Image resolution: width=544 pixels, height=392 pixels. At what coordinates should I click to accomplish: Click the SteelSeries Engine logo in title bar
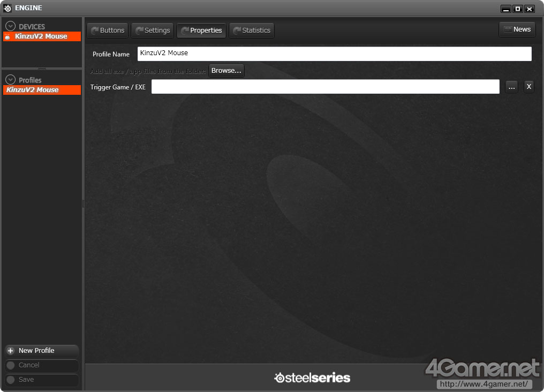coord(7,8)
